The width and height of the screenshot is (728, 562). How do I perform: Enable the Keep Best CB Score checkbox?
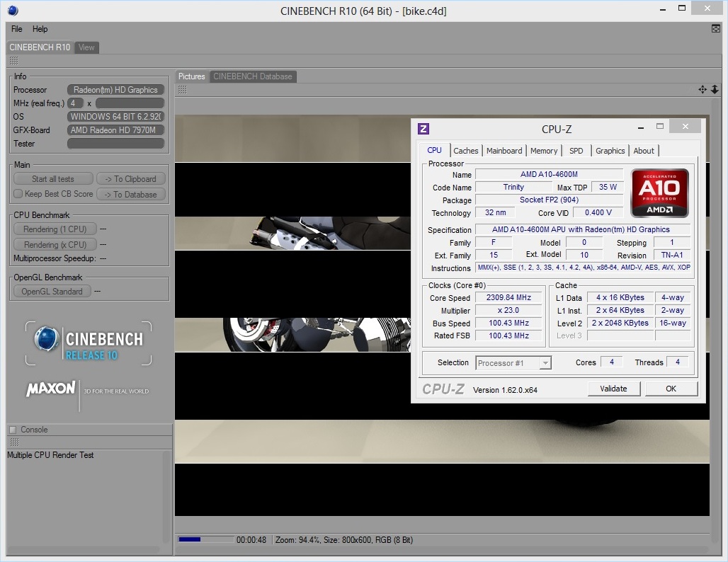[x=18, y=194]
